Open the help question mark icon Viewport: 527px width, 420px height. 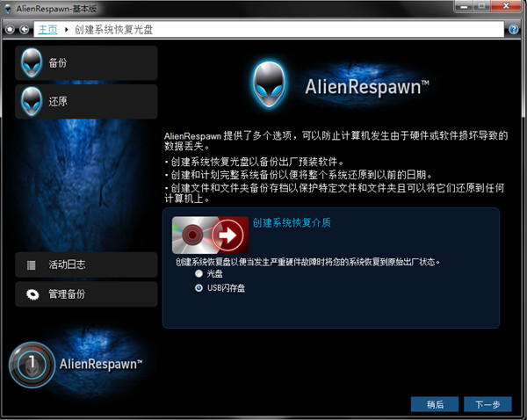point(513,30)
